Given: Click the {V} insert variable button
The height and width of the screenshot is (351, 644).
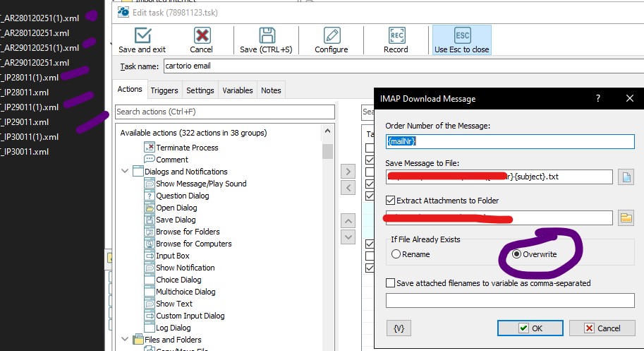Looking at the screenshot, I should (x=399, y=328).
